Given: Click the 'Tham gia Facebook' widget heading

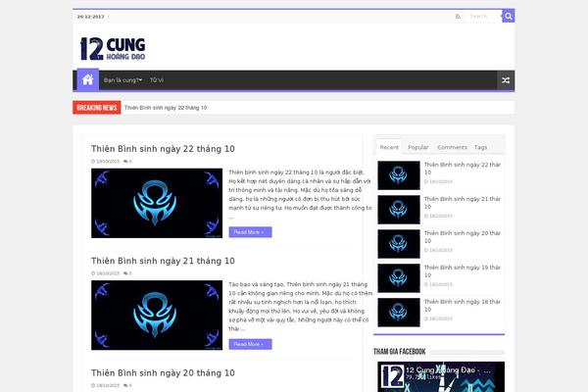Looking at the screenshot, I should click(400, 352).
